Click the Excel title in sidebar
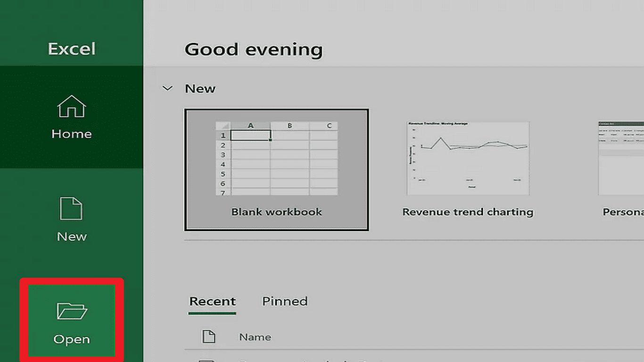 pos(72,49)
